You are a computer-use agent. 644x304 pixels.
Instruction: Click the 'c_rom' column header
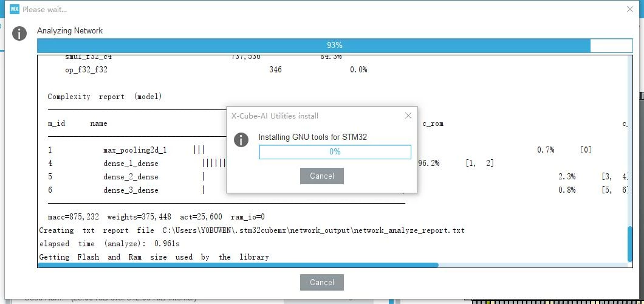[x=433, y=123]
